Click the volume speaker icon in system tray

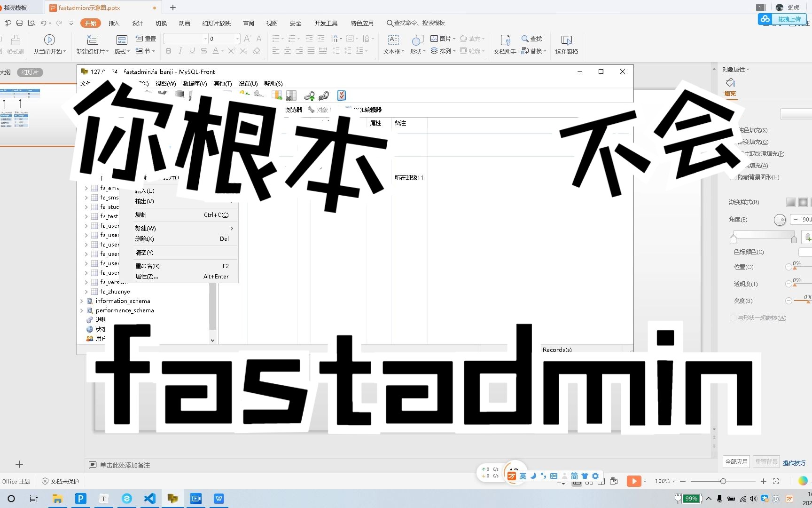pyautogui.click(x=753, y=499)
